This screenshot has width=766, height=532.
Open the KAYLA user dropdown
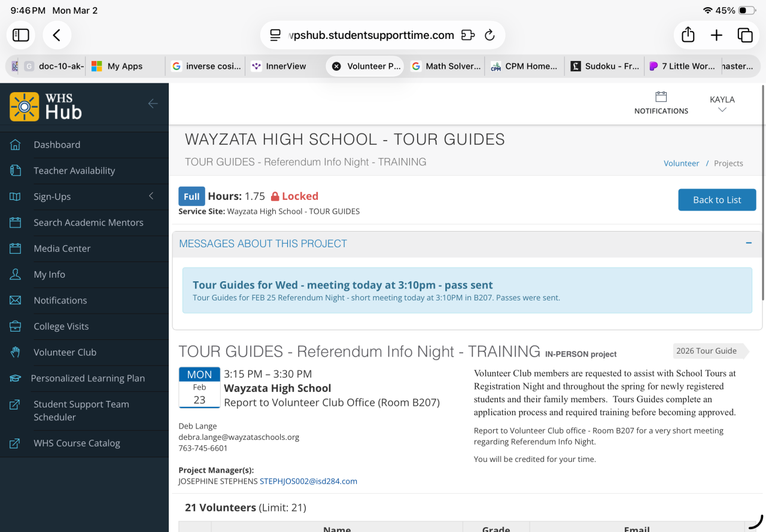pos(722,104)
